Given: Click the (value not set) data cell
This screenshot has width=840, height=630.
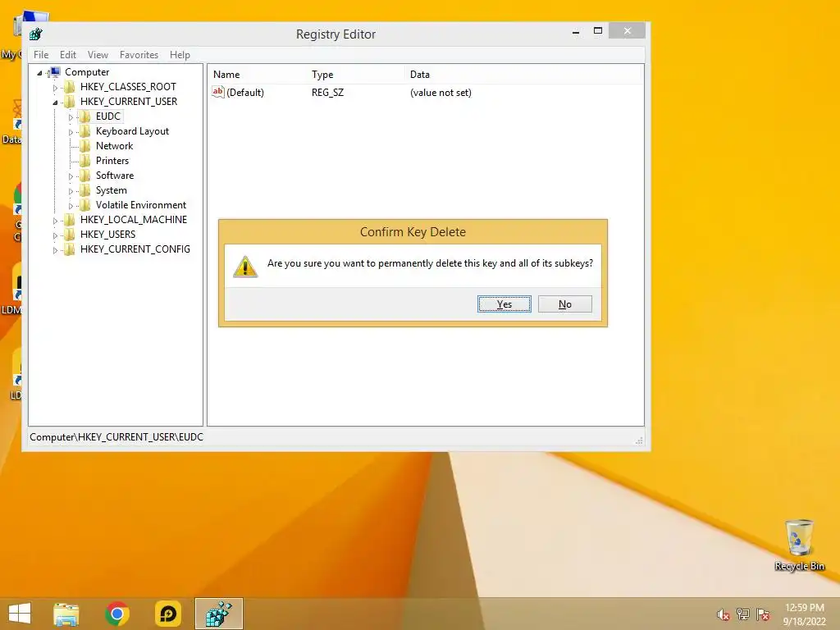Looking at the screenshot, I should click(x=441, y=92).
